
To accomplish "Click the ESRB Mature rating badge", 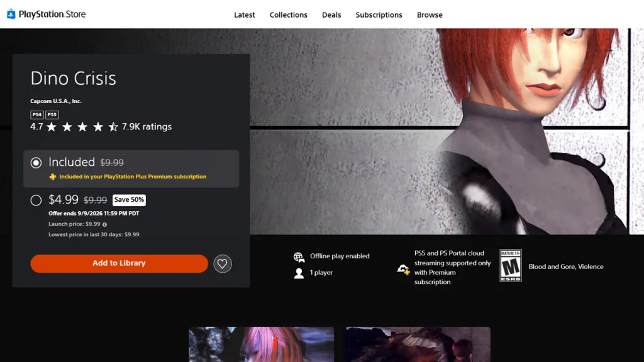I will click(511, 266).
